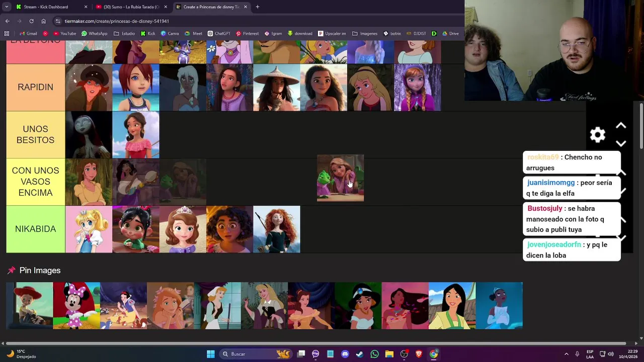Close the Sumo YouTube tab

tap(166, 7)
